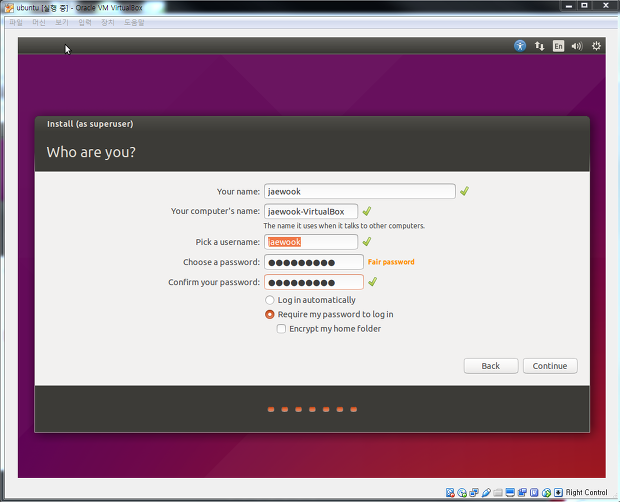620x502 pixels.
Task: Open the 장치 menu
Action: click(108, 23)
